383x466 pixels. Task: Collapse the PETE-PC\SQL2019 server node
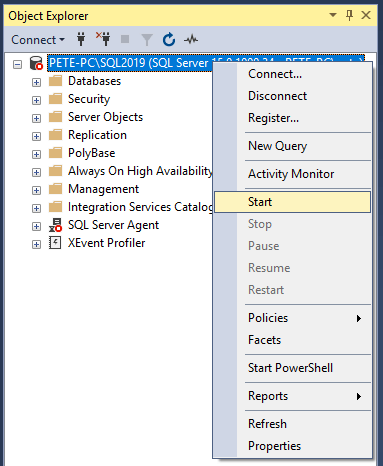click(x=17, y=64)
